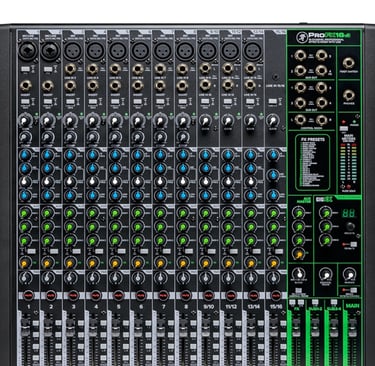Click the channel label "9/10"

(x=208, y=307)
